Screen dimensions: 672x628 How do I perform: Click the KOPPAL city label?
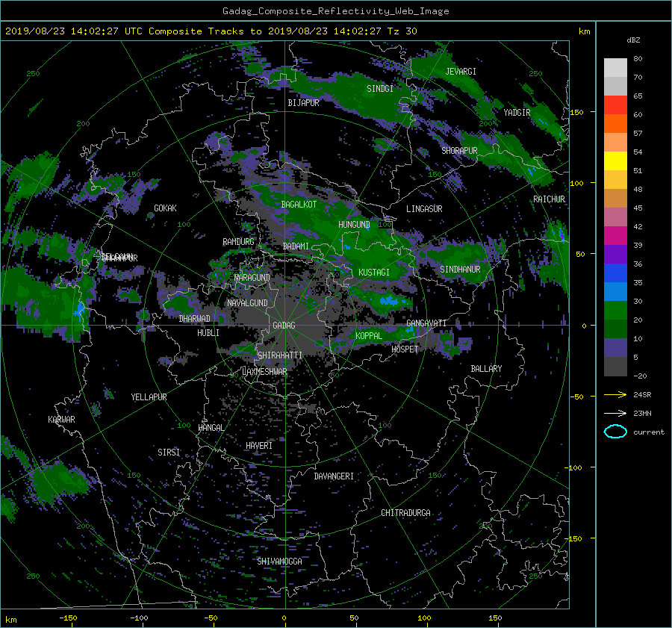click(369, 336)
